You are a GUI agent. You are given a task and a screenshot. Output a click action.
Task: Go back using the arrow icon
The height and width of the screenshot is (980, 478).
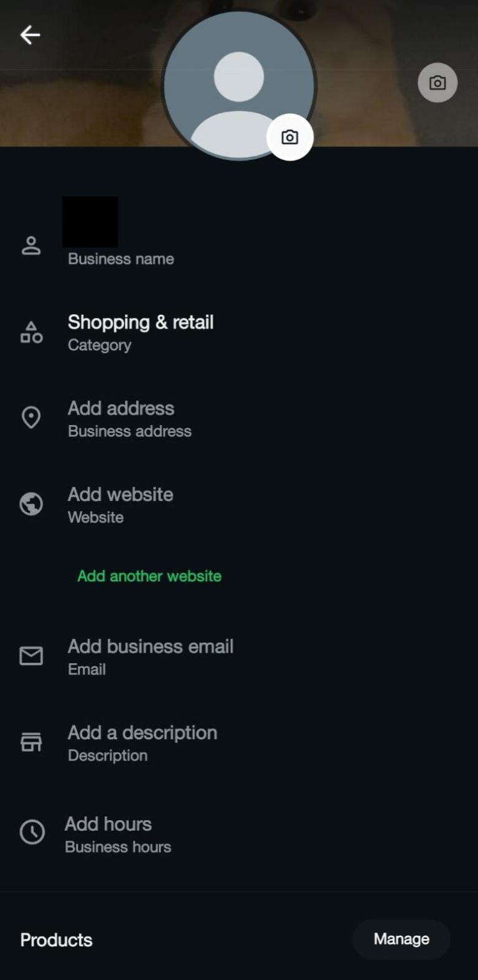(x=30, y=35)
